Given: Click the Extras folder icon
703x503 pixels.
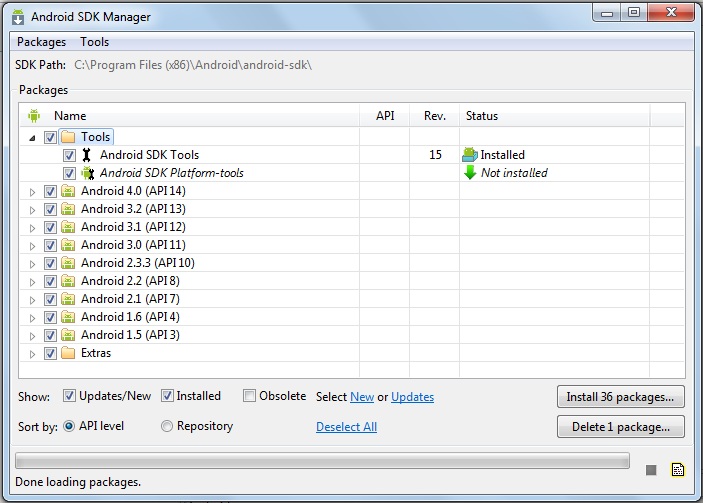Looking at the screenshot, I should (68, 353).
